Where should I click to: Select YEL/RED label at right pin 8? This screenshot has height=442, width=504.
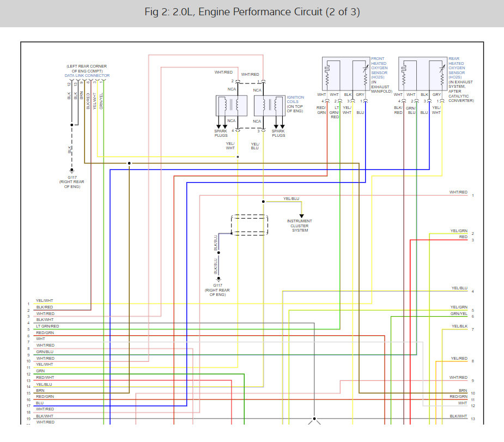pyautogui.click(x=459, y=359)
